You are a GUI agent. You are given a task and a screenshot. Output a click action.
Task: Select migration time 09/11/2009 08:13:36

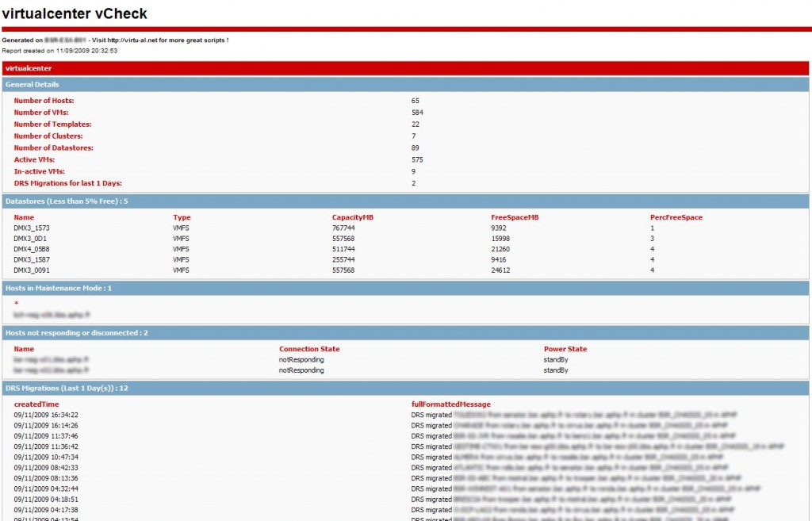coord(46,478)
